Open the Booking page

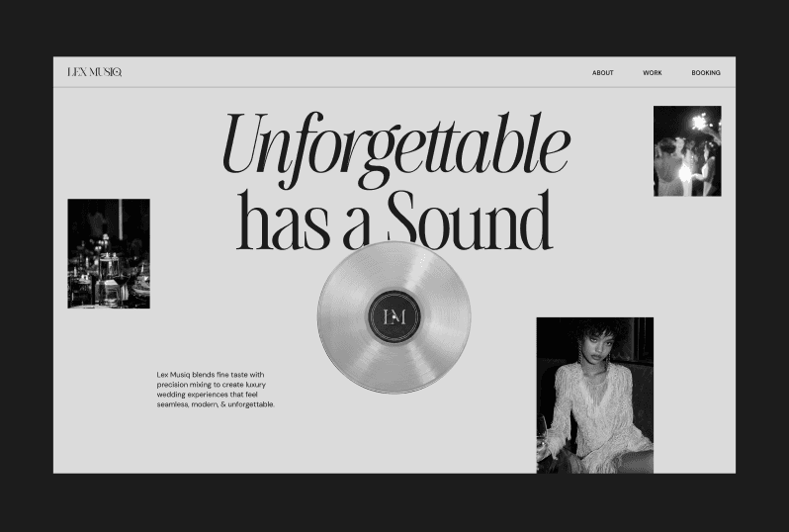(x=705, y=73)
